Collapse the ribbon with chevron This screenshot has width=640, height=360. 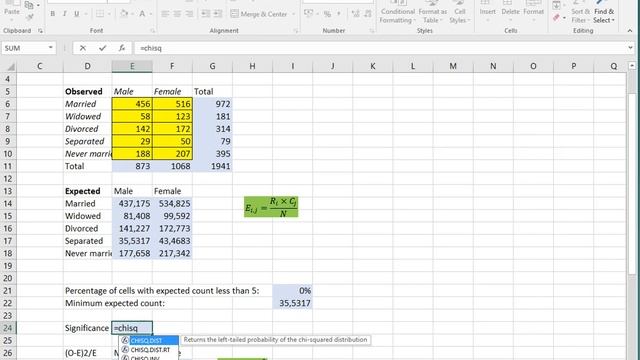(630, 31)
